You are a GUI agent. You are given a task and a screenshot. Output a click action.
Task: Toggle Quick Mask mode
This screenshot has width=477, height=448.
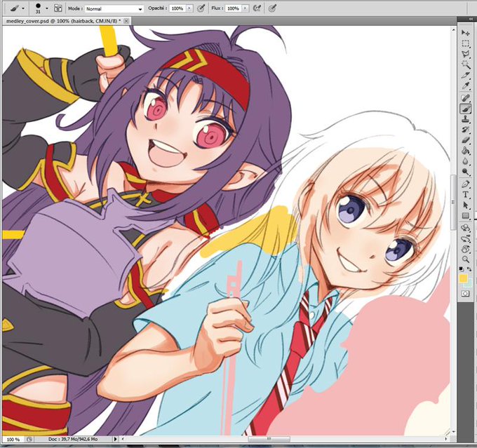click(466, 294)
